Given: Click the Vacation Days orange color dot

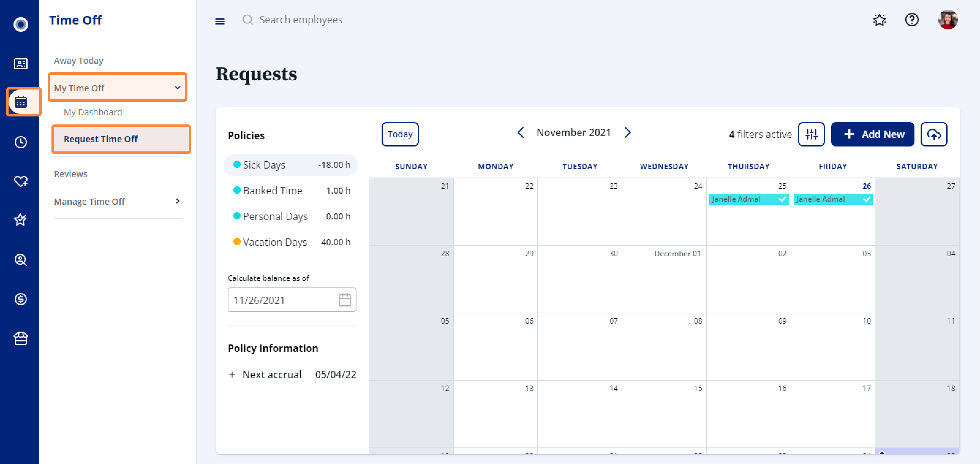Looking at the screenshot, I should pyautogui.click(x=237, y=242).
